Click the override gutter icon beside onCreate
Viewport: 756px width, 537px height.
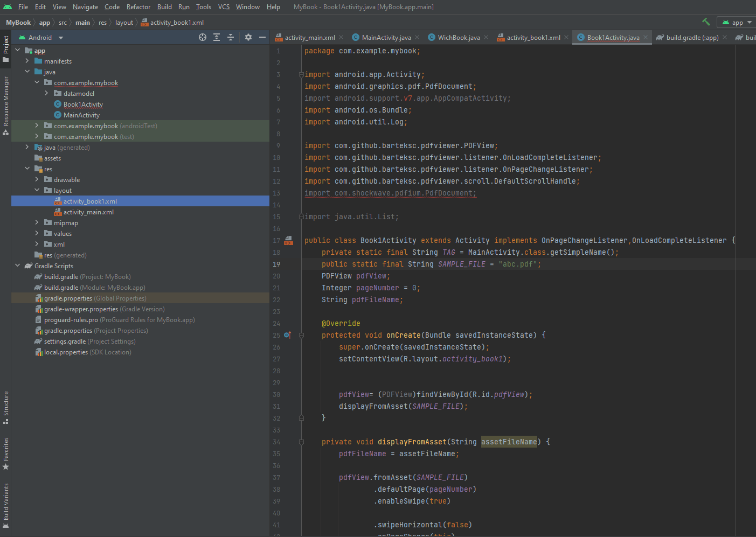(x=288, y=335)
